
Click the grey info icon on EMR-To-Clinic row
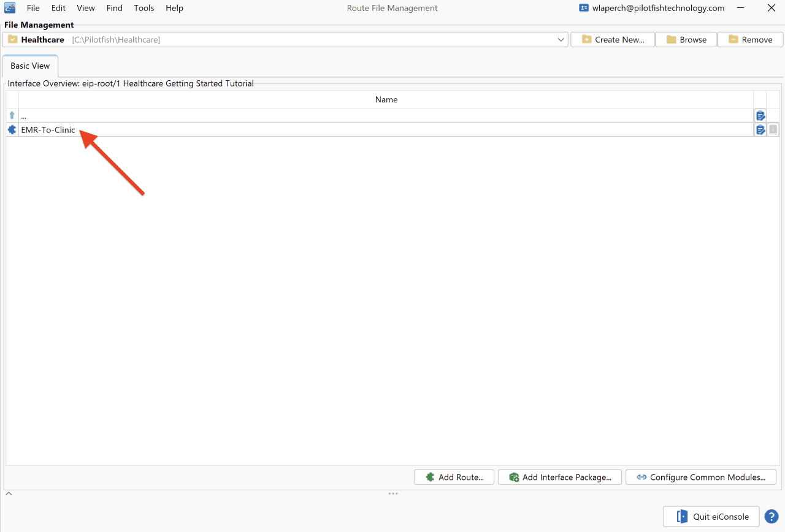tap(773, 129)
